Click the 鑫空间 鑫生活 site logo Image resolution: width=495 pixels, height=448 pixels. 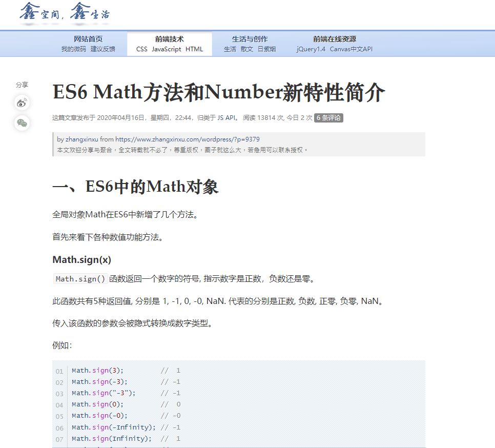[65, 13]
